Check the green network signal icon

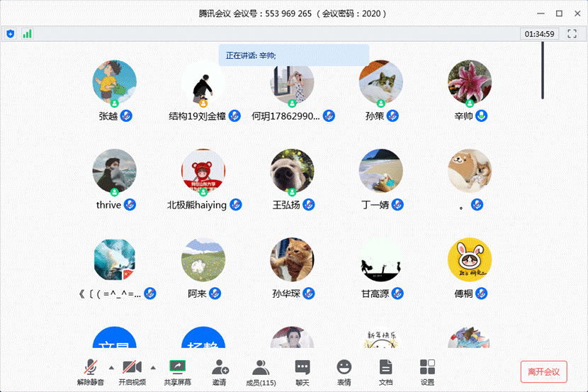(x=28, y=33)
